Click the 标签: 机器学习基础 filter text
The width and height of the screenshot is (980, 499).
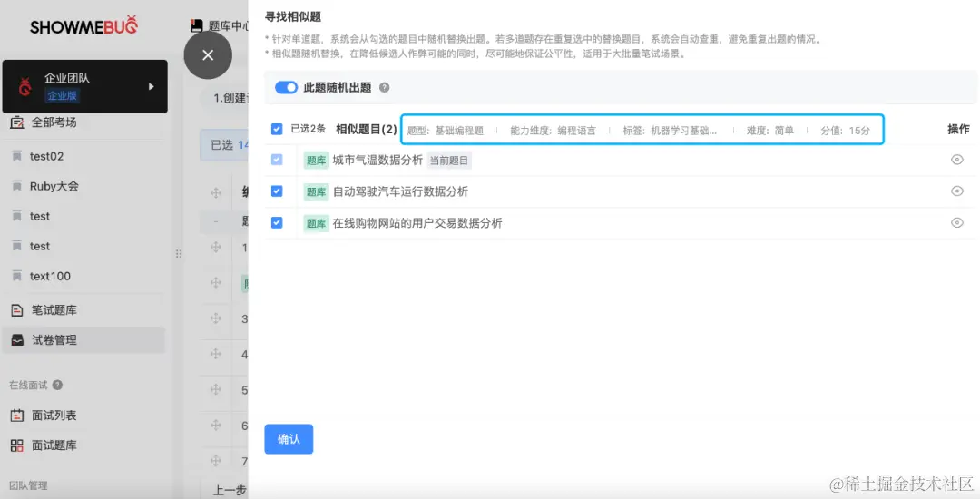coord(670,131)
